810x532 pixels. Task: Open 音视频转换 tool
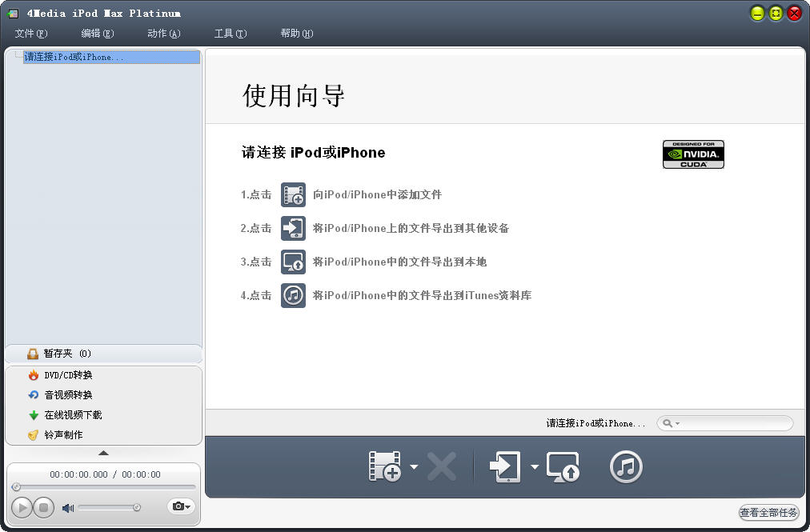[x=68, y=395]
